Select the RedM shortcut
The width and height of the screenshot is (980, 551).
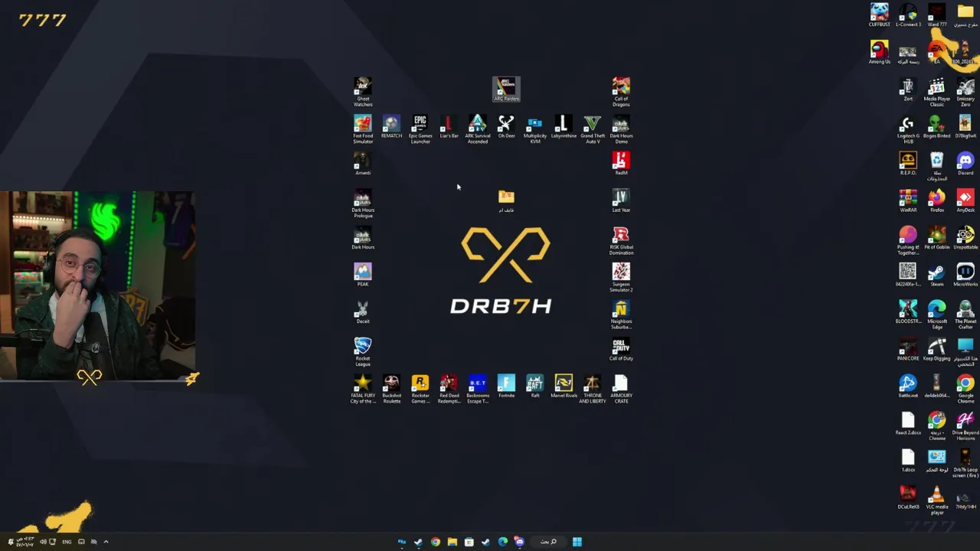[621, 164]
